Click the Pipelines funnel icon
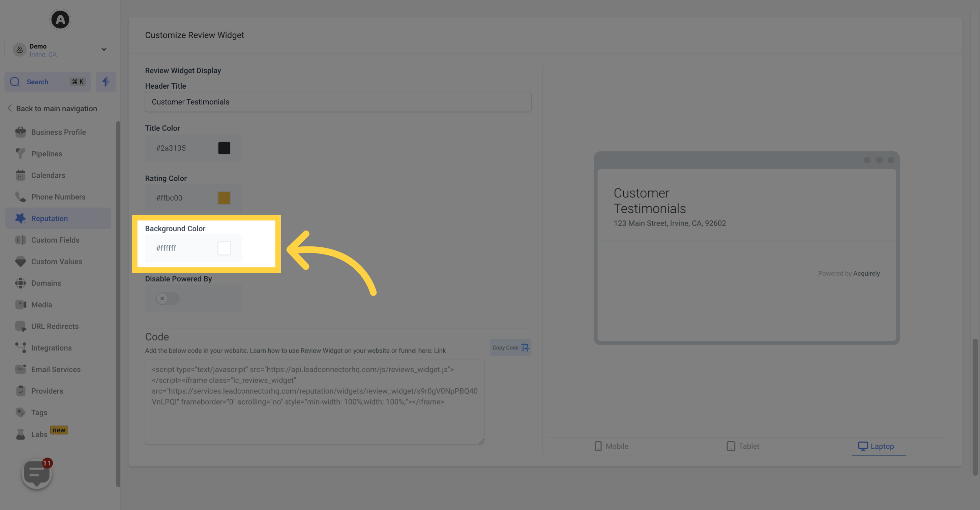The height and width of the screenshot is (510, 980). (21, 154)
